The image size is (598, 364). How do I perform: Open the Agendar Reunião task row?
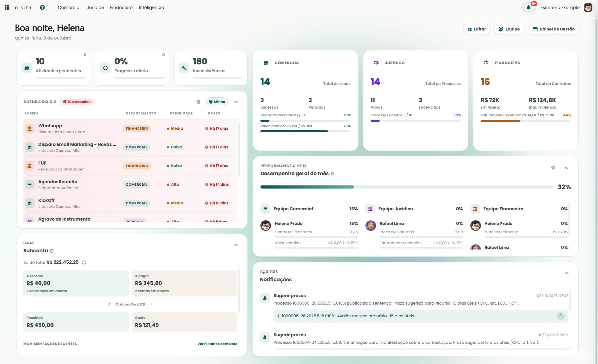(130, 184)
